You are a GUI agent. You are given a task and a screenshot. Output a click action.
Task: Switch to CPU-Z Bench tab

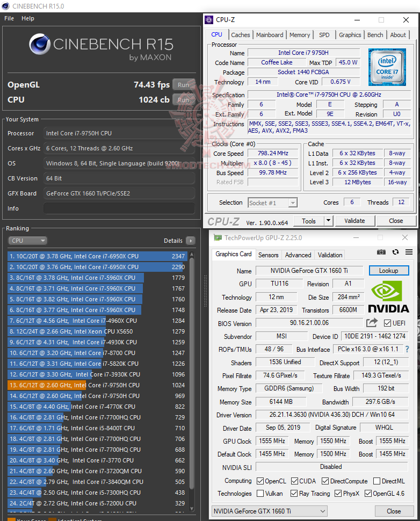coord(375,35)
